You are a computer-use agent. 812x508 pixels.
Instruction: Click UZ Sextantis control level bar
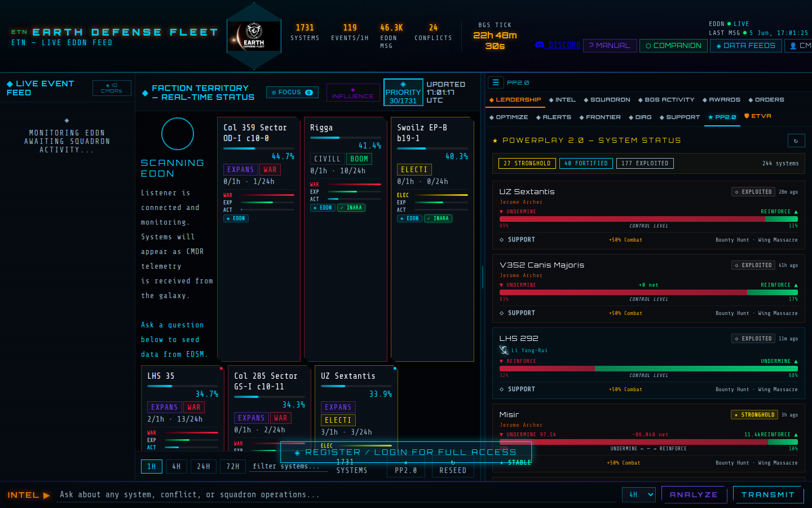648,219
